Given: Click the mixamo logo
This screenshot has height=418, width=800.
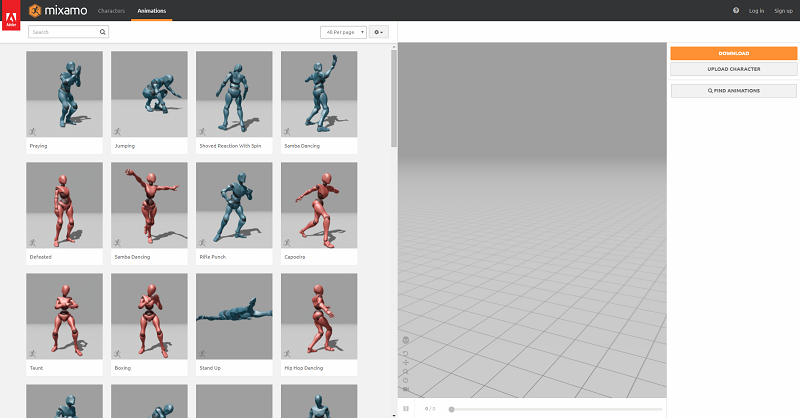Looking at the screenshot, I should click(58, 10).
